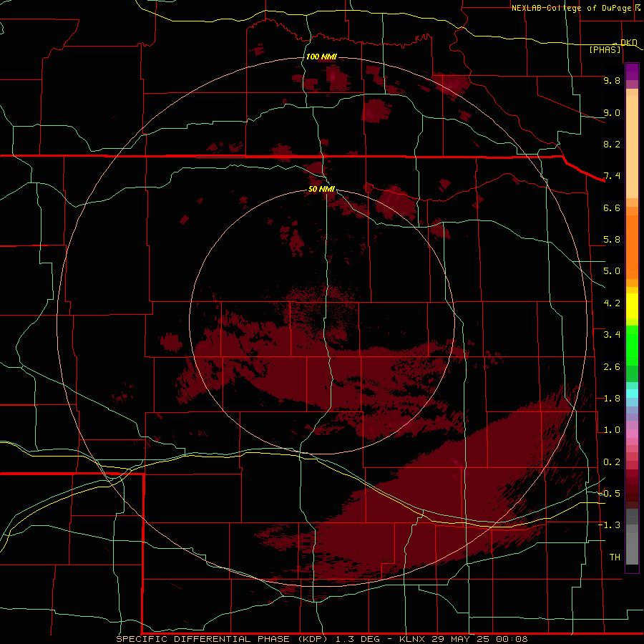644x644 pixels.
Task: Pick the yellow band of the color bar
Action: tap(632, 306)
